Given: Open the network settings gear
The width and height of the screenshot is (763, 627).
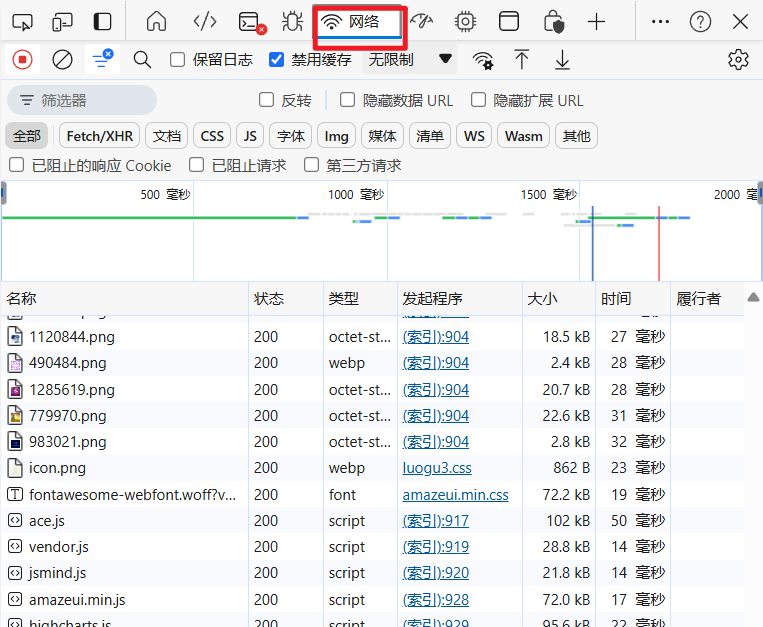Looking at the screenshot, I should click(738, 60).
